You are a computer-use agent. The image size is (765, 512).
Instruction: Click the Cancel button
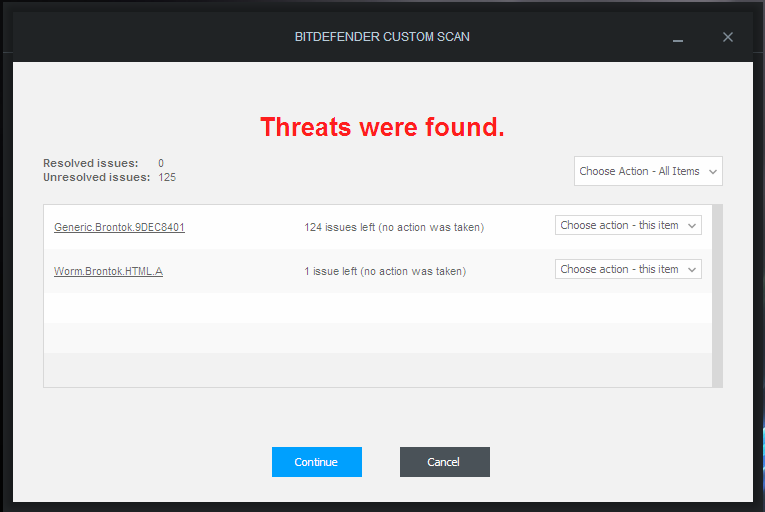[444, 462]
